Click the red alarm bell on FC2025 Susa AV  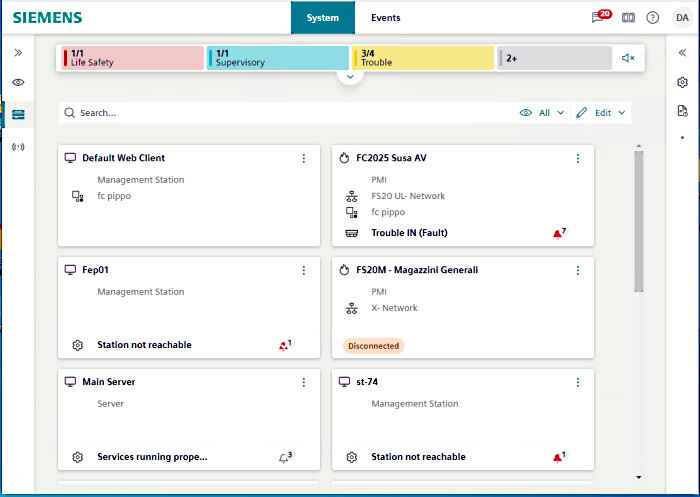pos(558,233)
